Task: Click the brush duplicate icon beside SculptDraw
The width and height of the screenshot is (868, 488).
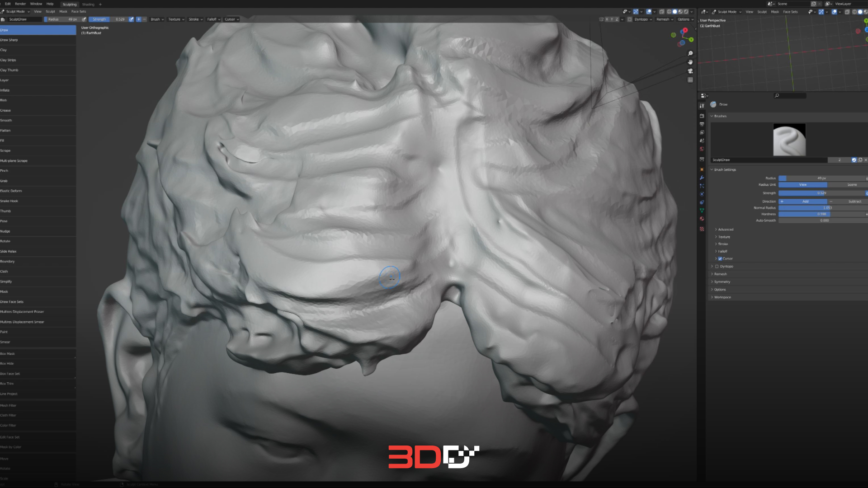Action: 860,160
